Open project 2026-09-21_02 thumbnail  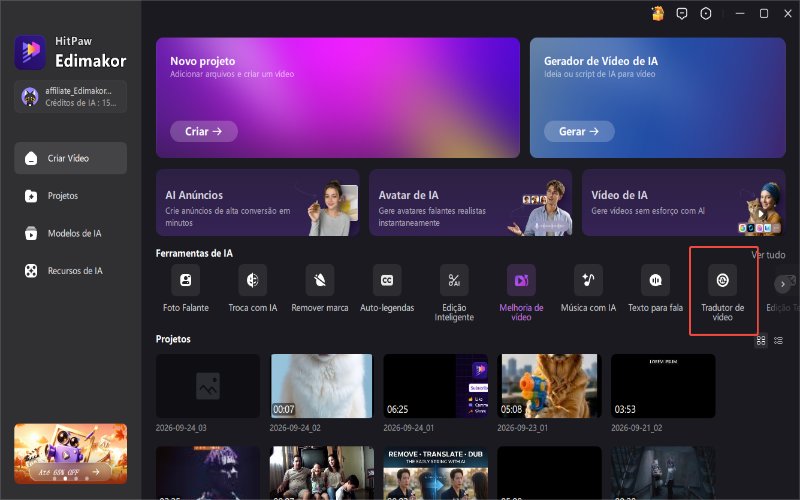[663, 386]
